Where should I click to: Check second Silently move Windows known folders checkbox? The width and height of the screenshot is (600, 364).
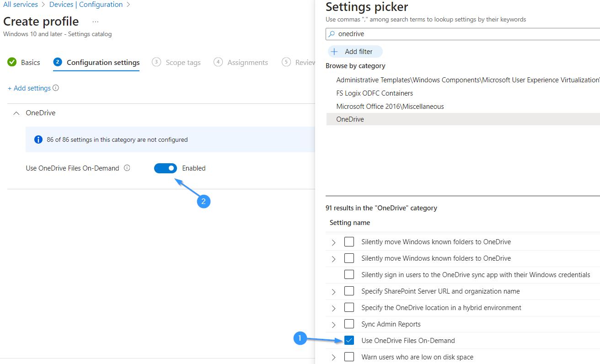tap(349, 258)
